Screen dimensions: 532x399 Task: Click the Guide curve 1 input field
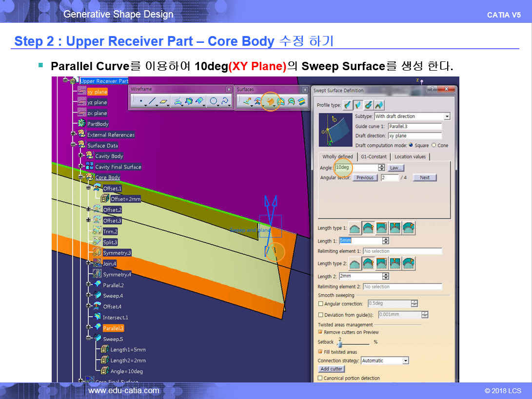coord(414,126)
